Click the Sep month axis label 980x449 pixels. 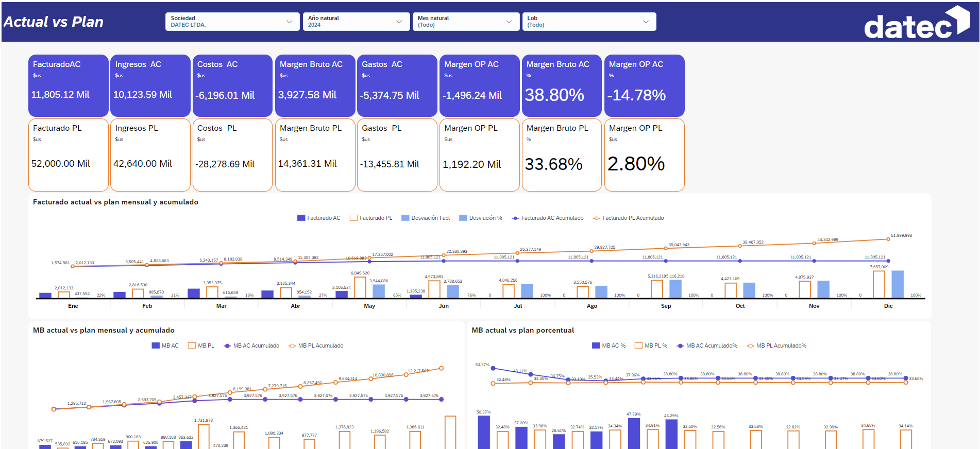666,306
